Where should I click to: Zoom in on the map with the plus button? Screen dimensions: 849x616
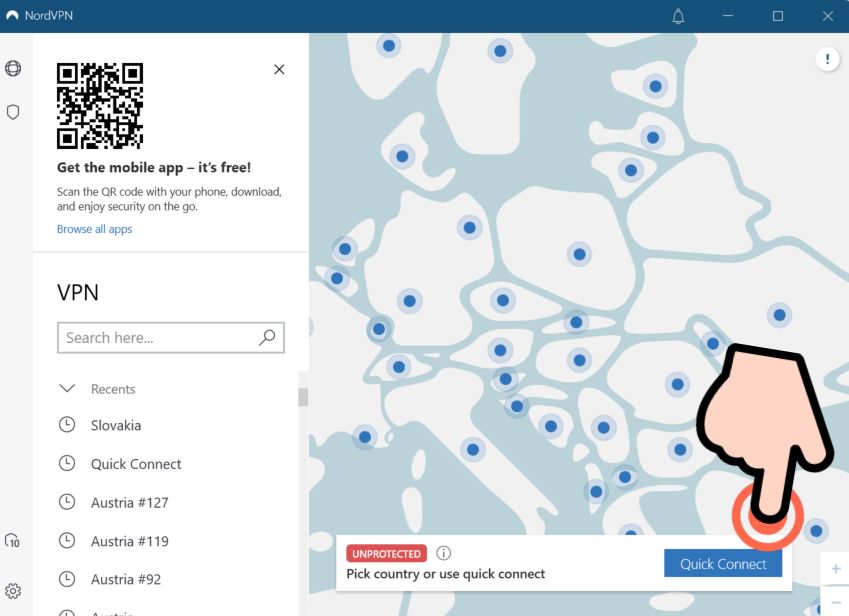point(835,569)
